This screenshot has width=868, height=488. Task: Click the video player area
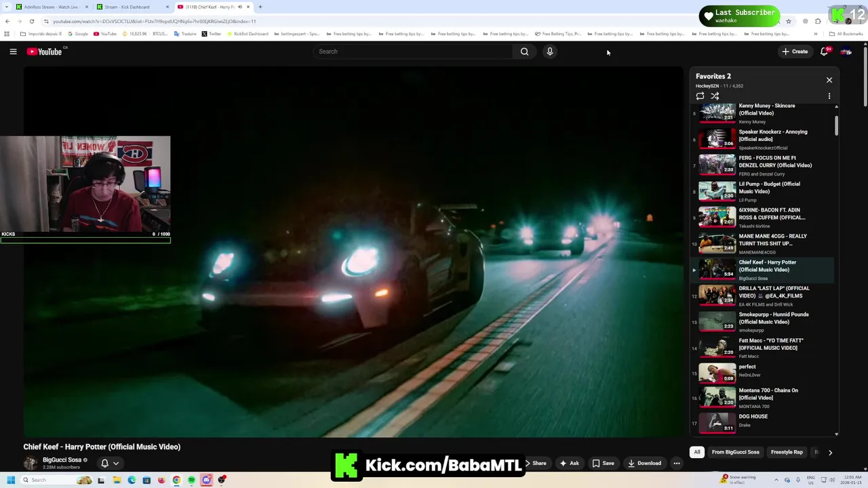(x=353, y=252)
